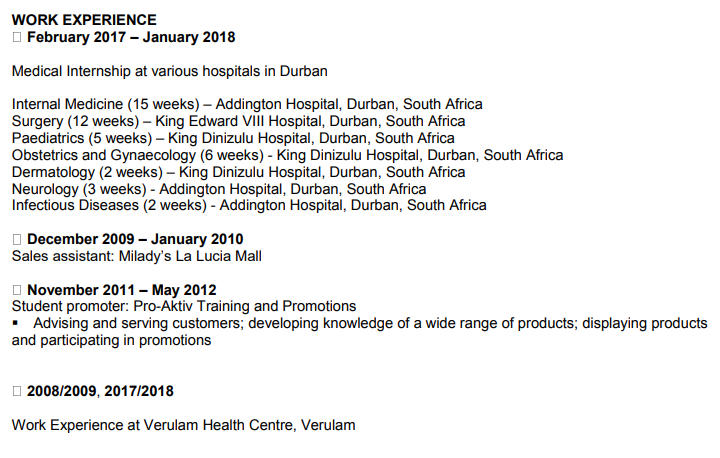Screen dimensions: 720x458
Task: Click the square bullet before Advising
Action: [x=15, y=323]
